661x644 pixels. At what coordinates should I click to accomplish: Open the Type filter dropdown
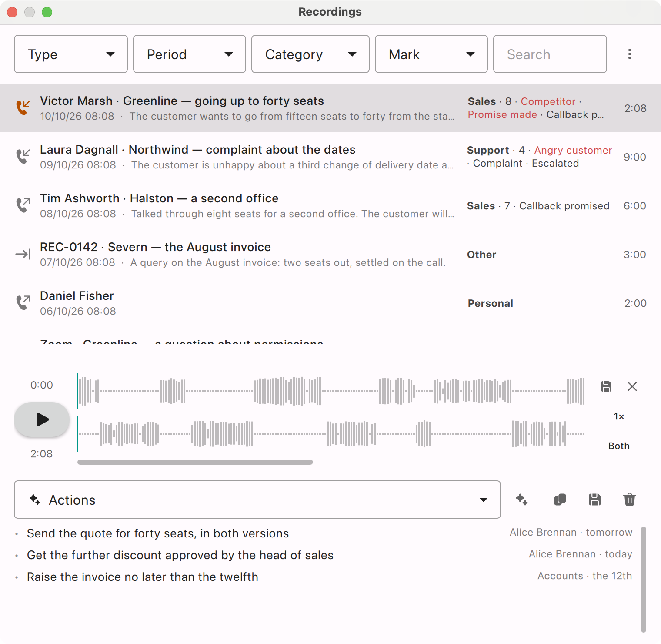[71, 54]
